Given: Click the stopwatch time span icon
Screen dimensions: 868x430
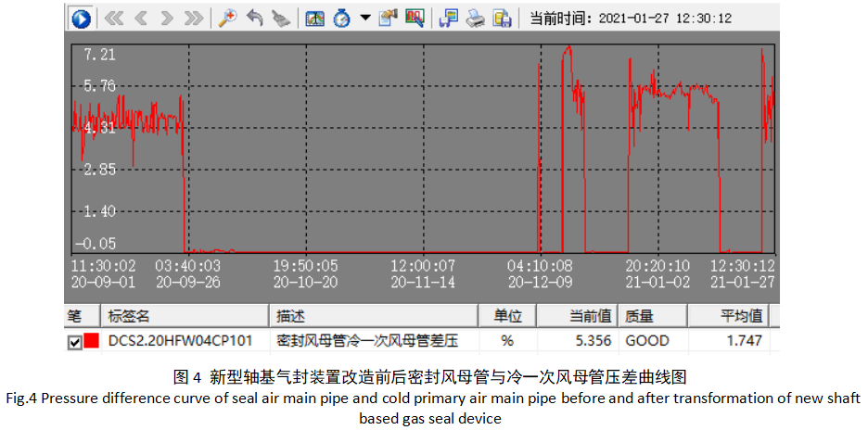Looking at the screenshot, I should 341,18.
